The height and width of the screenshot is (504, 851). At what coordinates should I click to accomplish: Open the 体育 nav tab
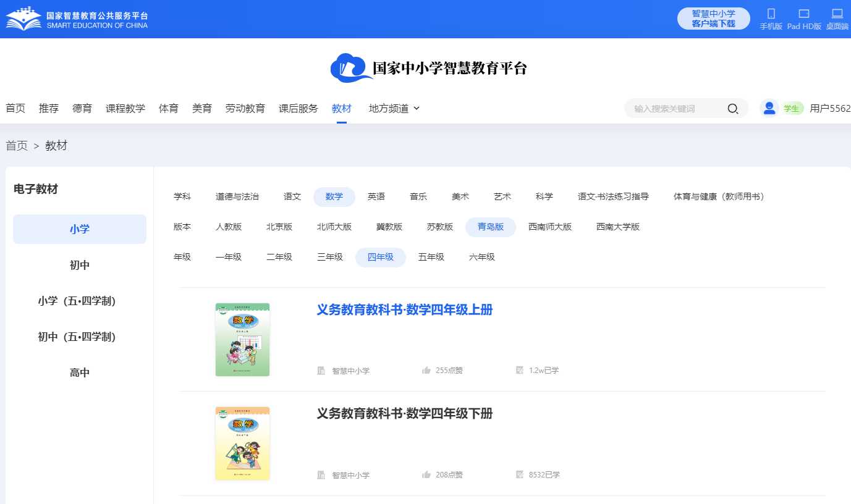pyautogui.click(x=169, y=108)
